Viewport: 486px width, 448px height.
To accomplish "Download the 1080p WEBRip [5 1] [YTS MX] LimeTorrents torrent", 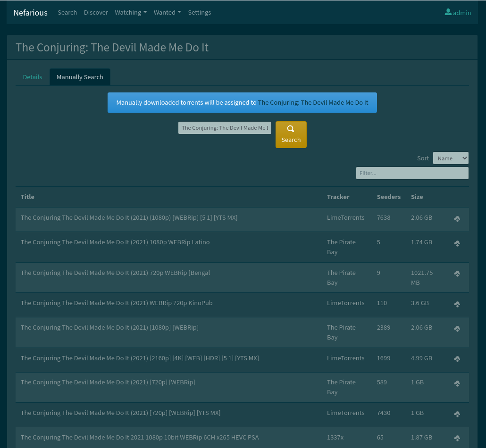I will click(457, 219).
